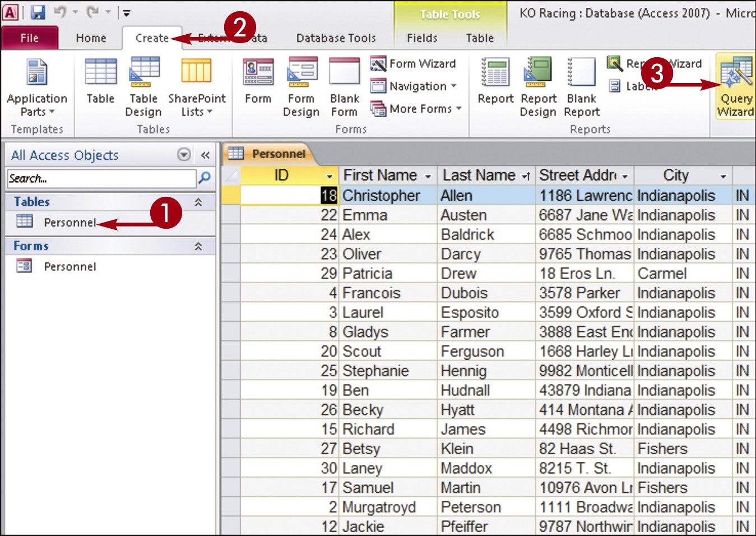Select the row selector for Christopher Allen
The width and height of the screenshot is (756, 536).
click(231, 195)
